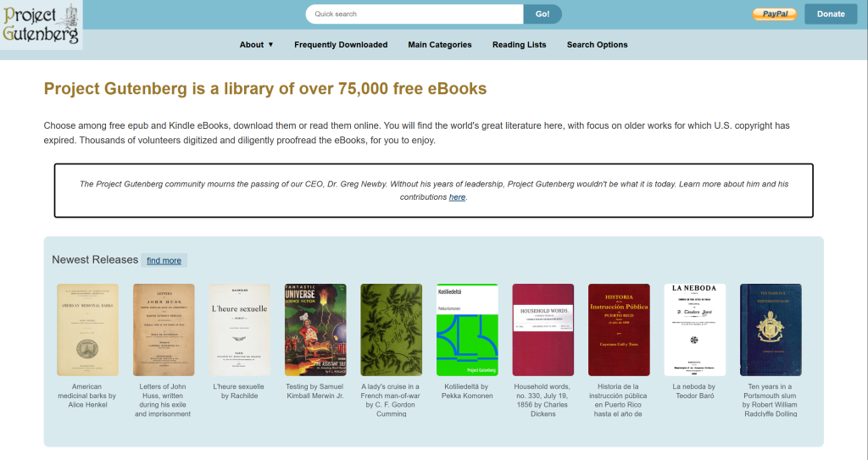868x460 pixels.
Task: Open the green lady's cruise book cover
Action: 391,329
